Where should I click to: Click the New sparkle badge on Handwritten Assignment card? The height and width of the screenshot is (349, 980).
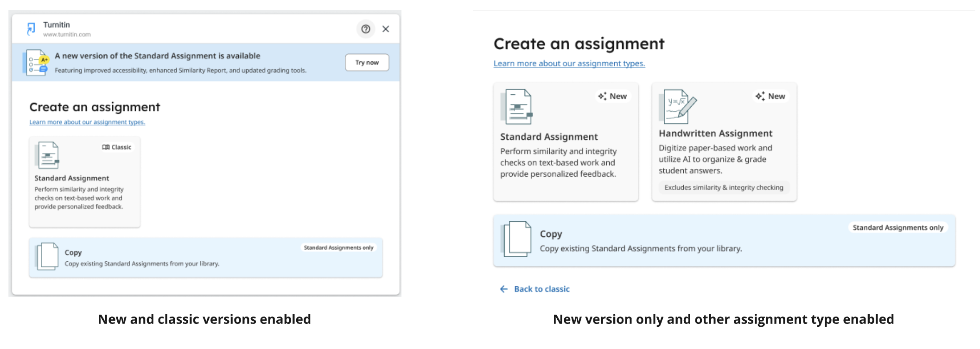(770, 96)
